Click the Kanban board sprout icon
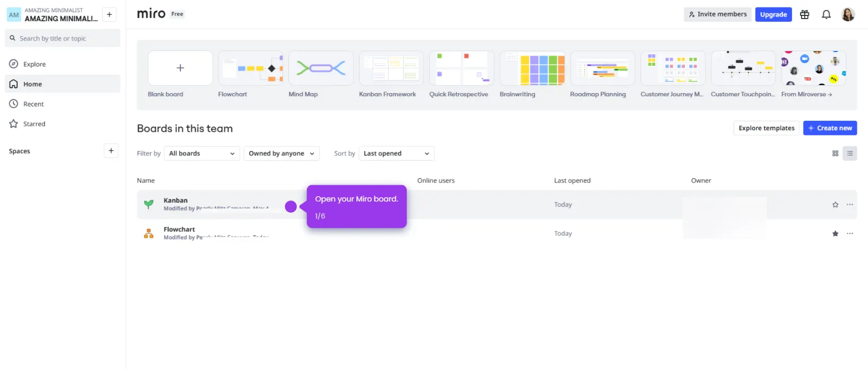 (x=149, y=204)
